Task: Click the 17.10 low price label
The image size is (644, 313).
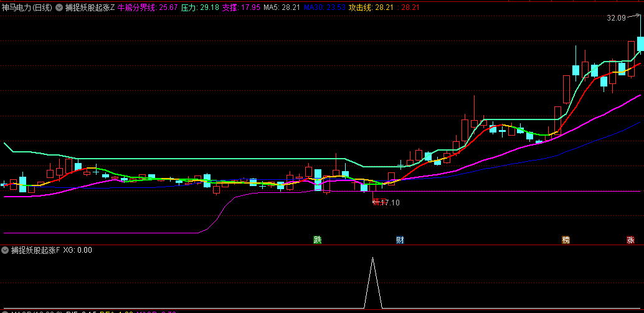Action: coord(390,202)
